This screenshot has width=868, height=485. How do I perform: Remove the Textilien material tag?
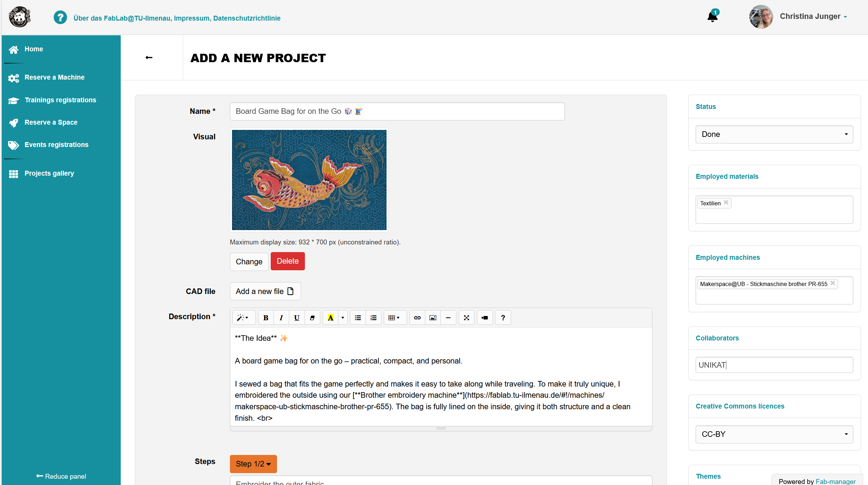pos(726,203)
